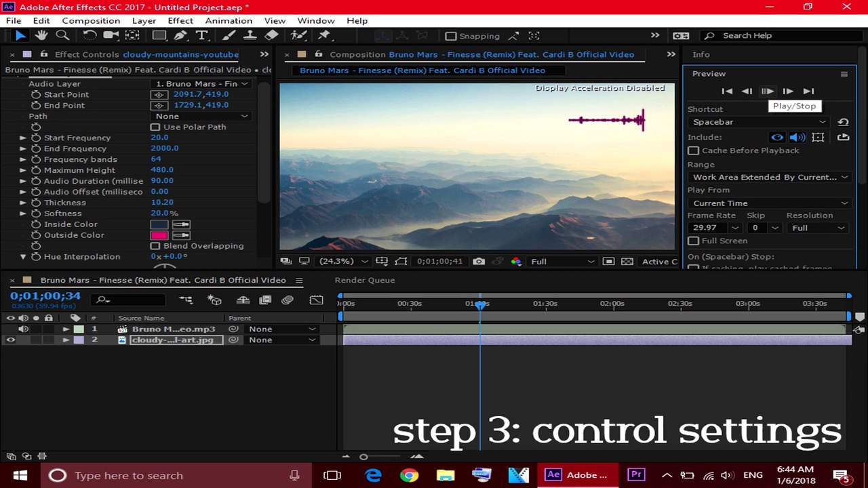The height and width of the screenshot is (488, 868).
Task: Click the timeline zoom slider handle
Action: coord(363,457)
